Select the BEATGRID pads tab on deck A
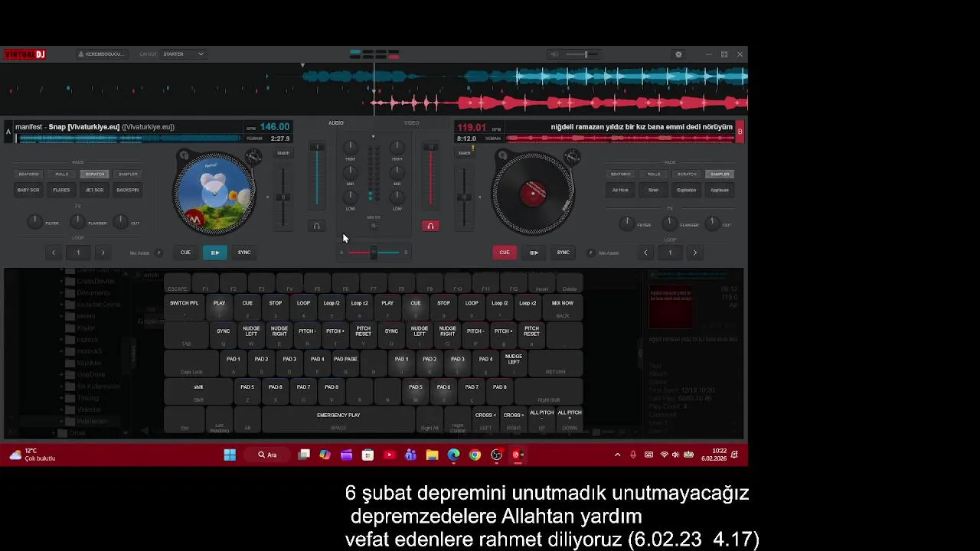980x551 pixels. 28,174
